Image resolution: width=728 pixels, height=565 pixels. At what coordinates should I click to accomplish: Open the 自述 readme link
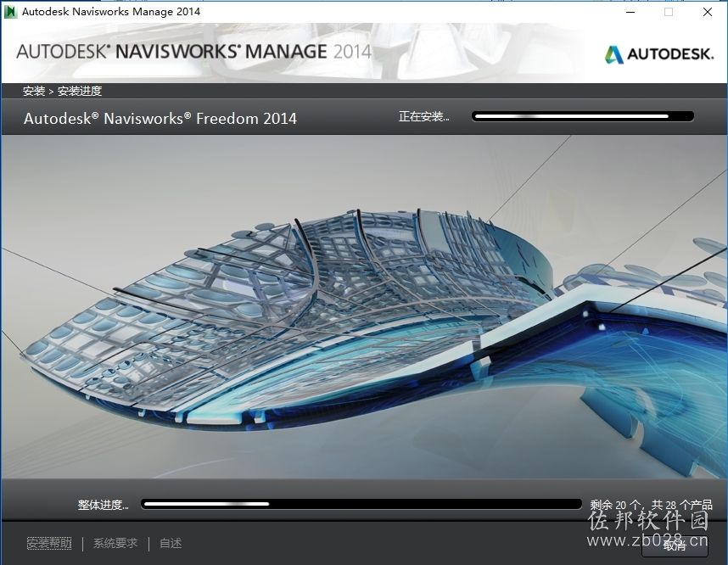pyautogui.click(x=171, y=543)
